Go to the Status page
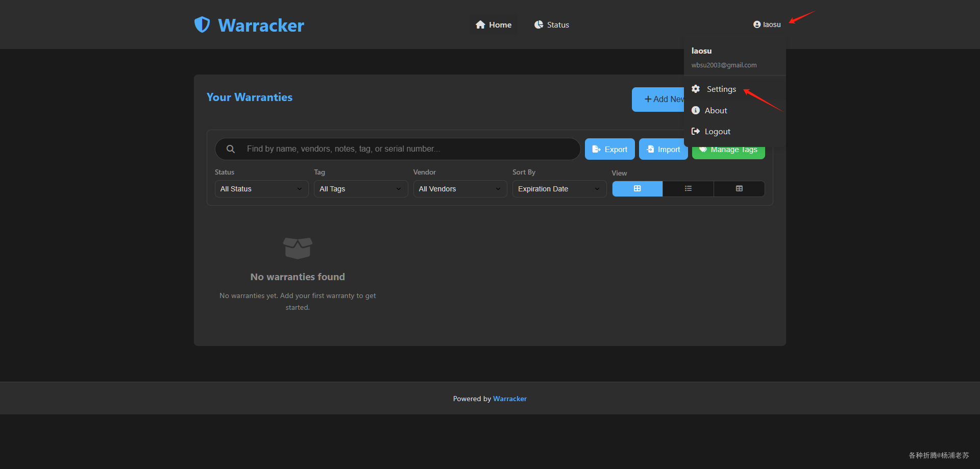 [552, 24]
